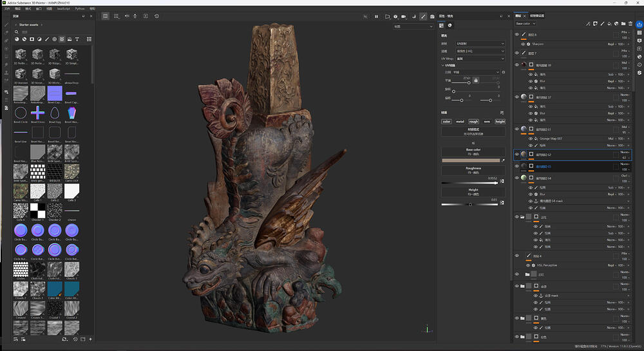Viewport: 644px width, 351px height.
Task: Pick base color with the eyedropper icon
Action: click(502, 160)
